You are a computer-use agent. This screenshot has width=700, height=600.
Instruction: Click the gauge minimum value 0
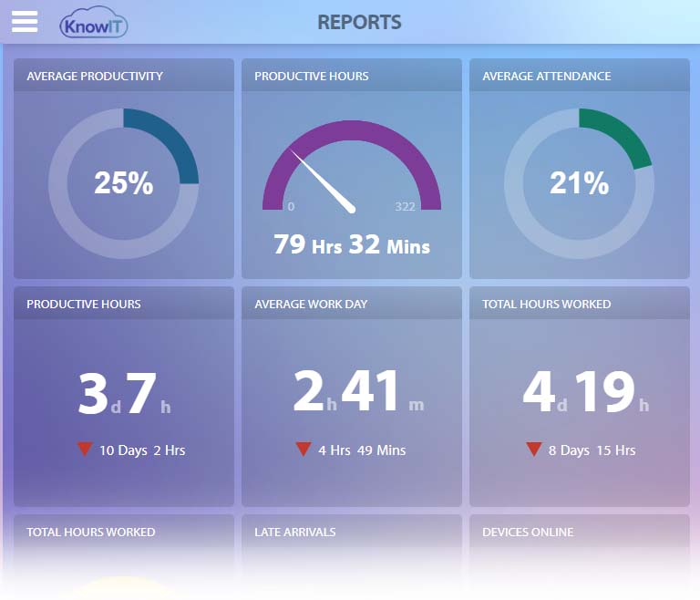pyautogui.click(x=291, y=206)
